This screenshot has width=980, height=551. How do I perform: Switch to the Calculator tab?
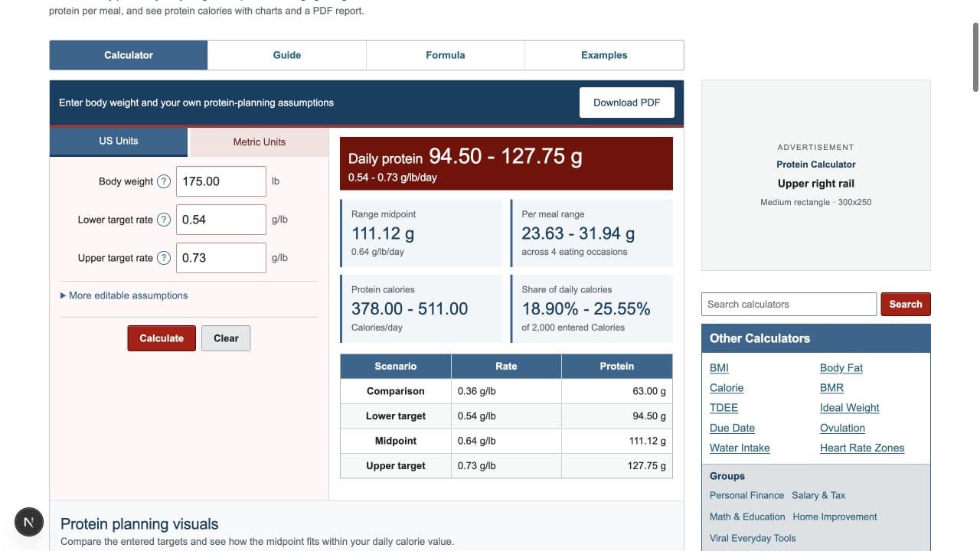point(129,55)
